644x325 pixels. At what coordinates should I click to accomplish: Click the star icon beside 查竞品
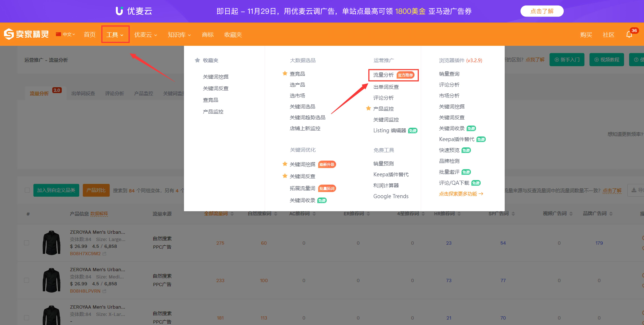tap(285, 73)
